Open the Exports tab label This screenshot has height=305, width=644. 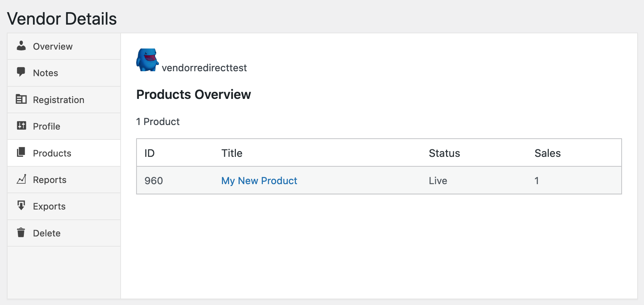coord(49,206)
